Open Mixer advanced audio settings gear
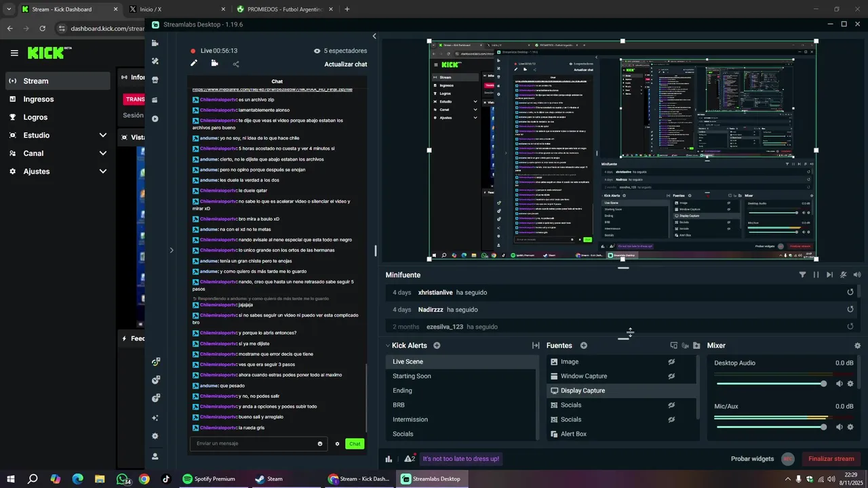The width and height of the screenshot is (868, 488). (x=857, y=346)
